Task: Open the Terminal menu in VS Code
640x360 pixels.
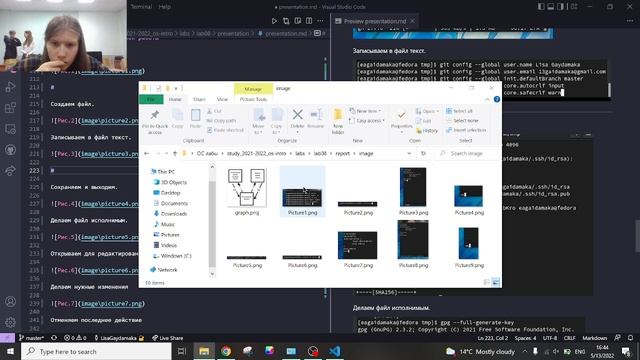Action: [141, 7]
